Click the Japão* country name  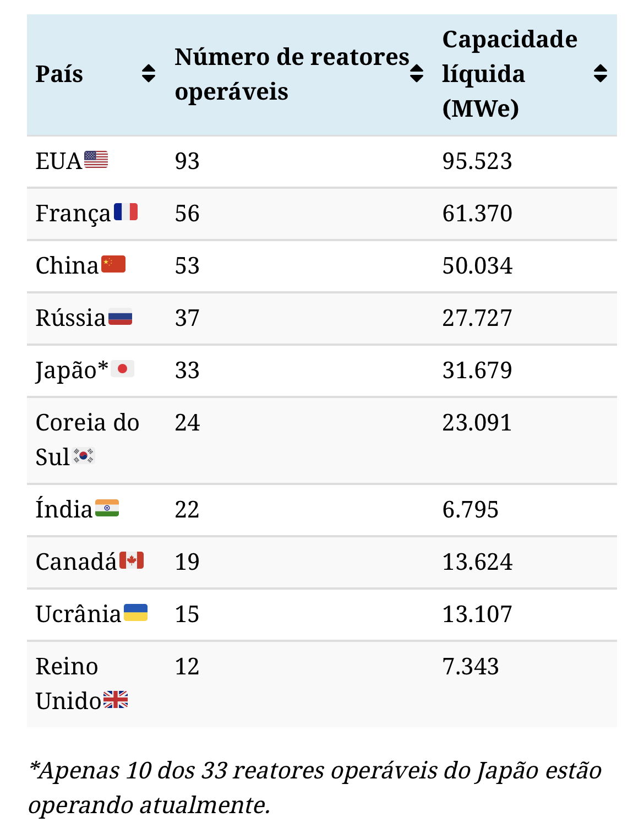72,370
